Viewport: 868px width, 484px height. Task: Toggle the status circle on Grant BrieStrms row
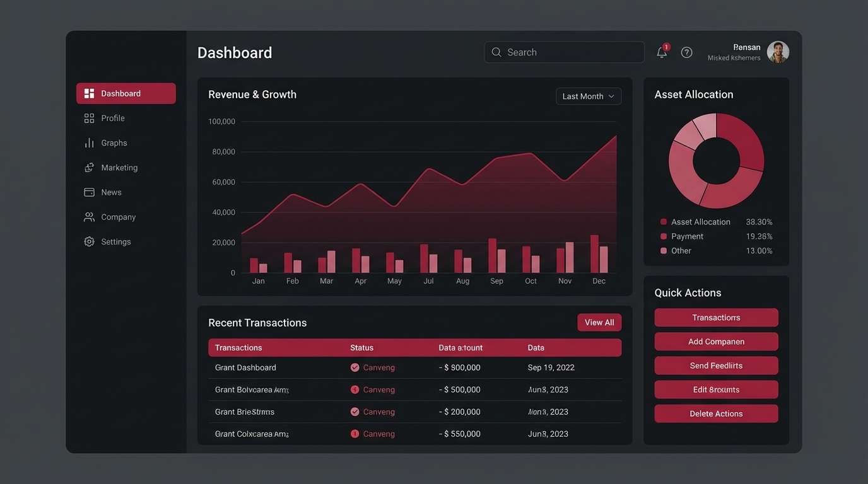click(354, 411)
